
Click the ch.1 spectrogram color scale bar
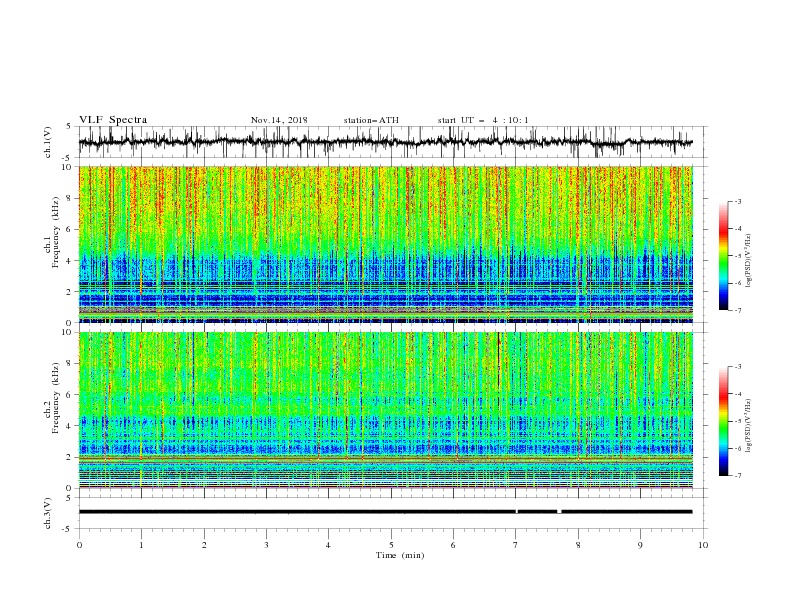723,256
